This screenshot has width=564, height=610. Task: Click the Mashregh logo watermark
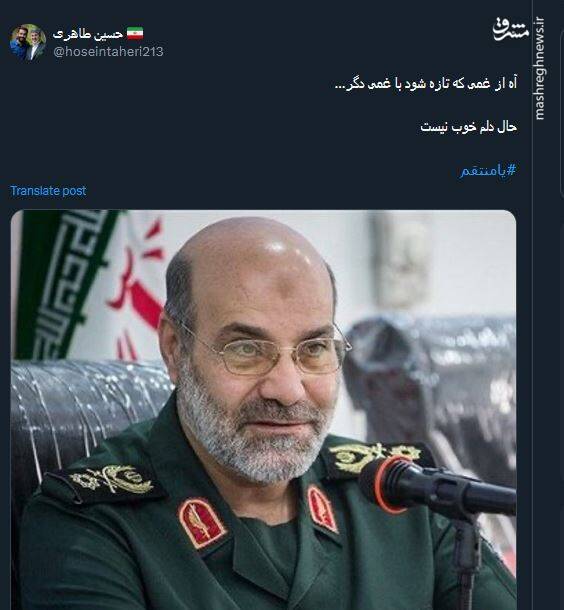[511, 29]
